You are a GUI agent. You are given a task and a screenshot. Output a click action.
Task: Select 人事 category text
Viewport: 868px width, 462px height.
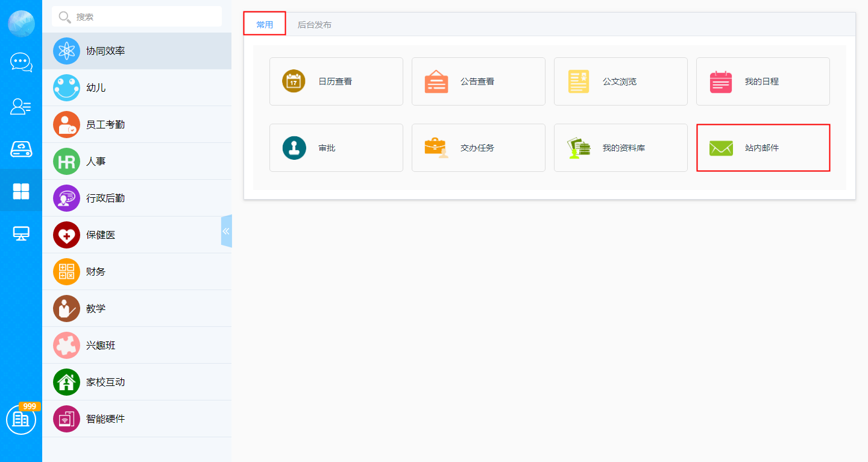96,161
